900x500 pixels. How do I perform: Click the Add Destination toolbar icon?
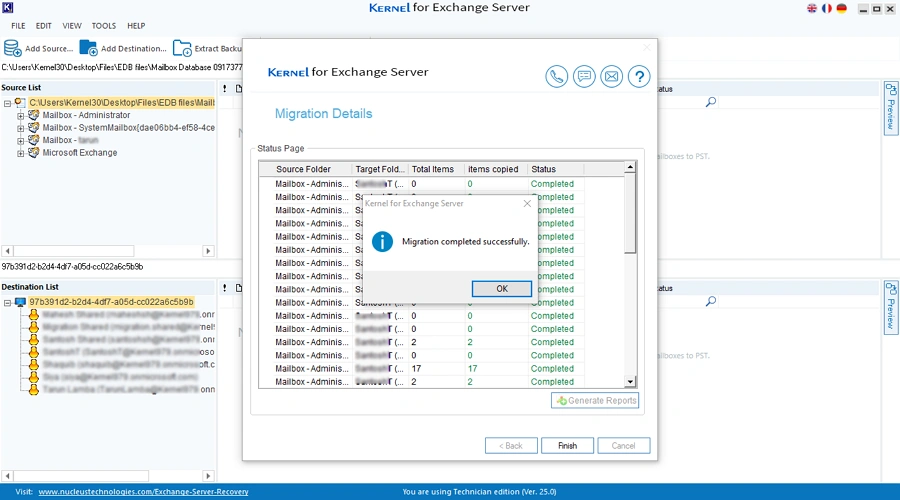tap(89, 48)
